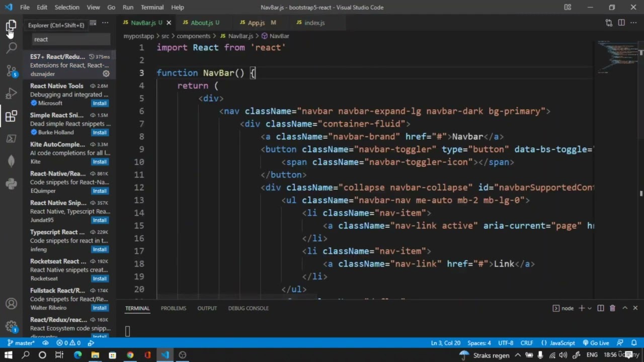
Task: Install Simple React Snippets extension
Action: (x=100, y=133)
